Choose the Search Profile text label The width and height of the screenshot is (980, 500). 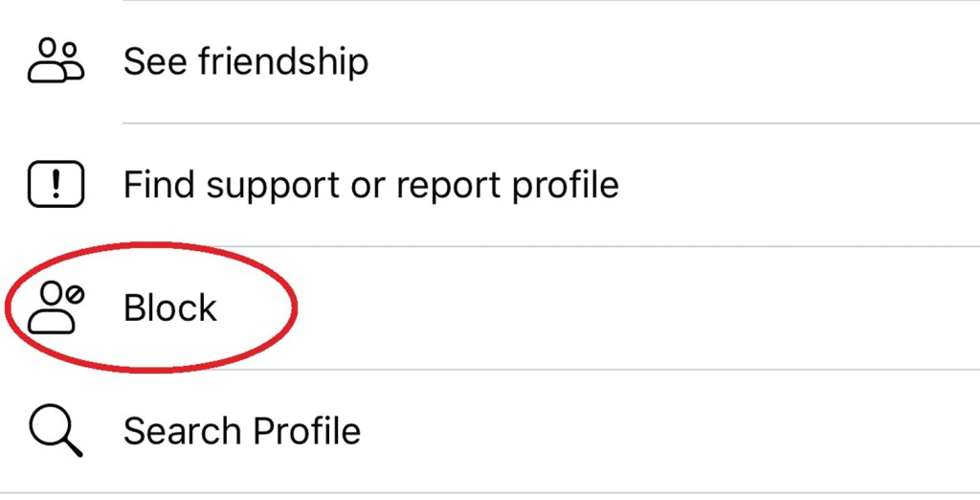coord(242,431)
